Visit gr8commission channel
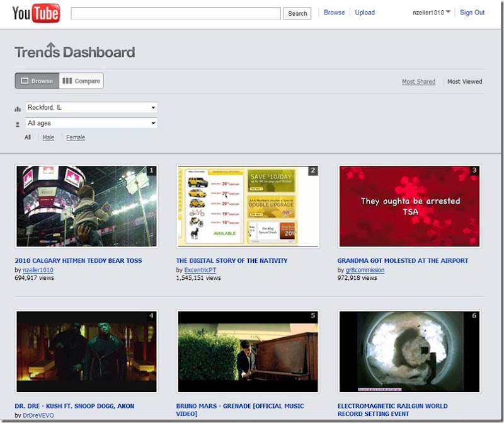This screenshot has width=504, height=423. (x=365, y=270)
